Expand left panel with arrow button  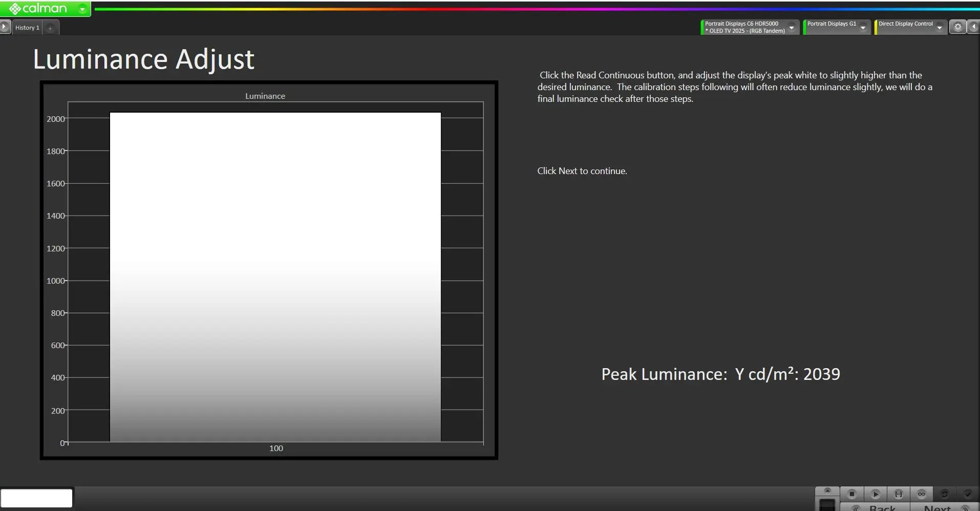5,27
